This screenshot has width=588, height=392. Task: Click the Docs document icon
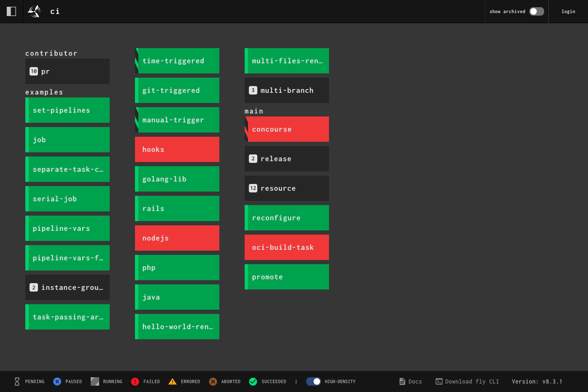pyautogui.click(x=402, y=381)
